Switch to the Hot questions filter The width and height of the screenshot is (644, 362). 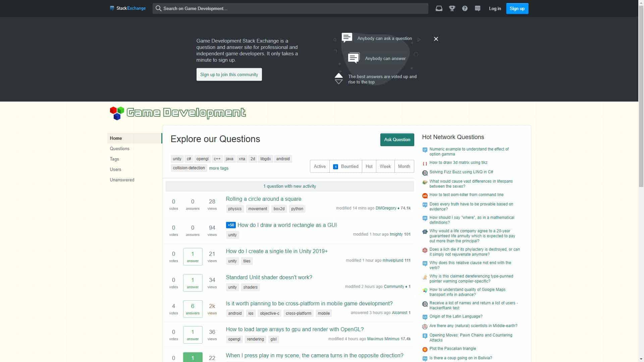tap(369, 166)
